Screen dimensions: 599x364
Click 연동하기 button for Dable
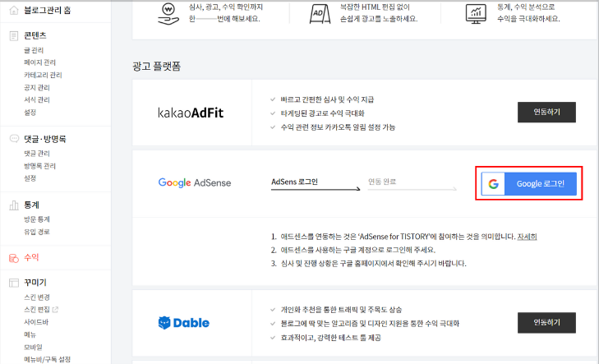point(546,323)
